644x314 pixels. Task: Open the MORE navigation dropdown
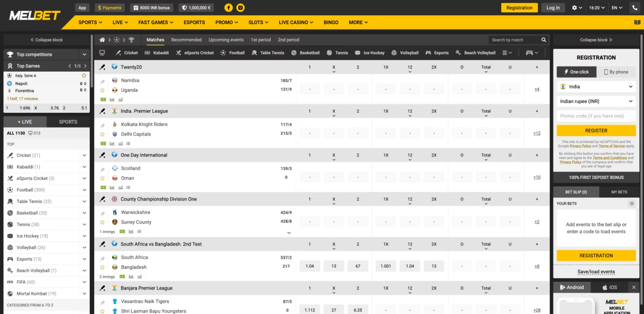(x=358, y=23)
